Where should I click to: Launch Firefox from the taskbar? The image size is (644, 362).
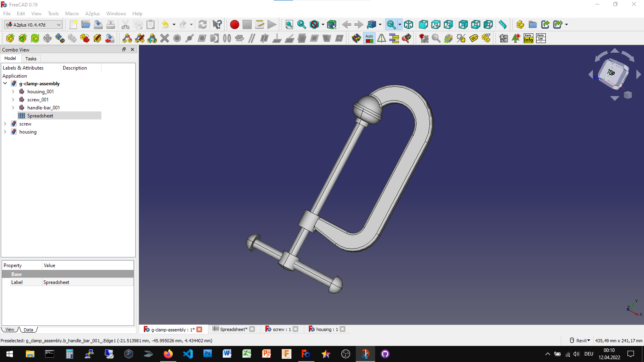coord(168,354)
